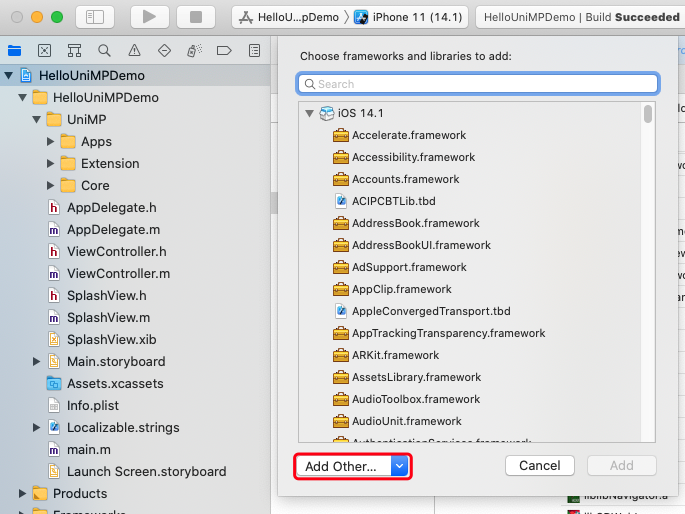This screenshot has height=514, width=685.
Task: Click the Add button
Action: point(622,466)
